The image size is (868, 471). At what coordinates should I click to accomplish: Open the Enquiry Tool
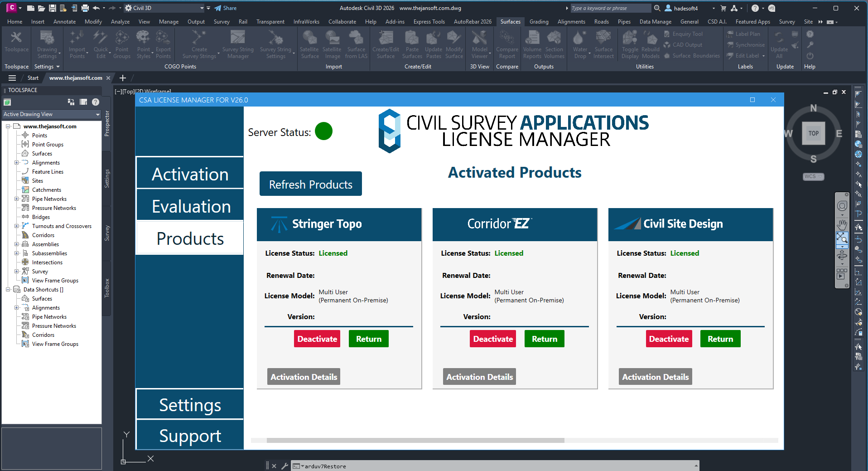[683, 34]
